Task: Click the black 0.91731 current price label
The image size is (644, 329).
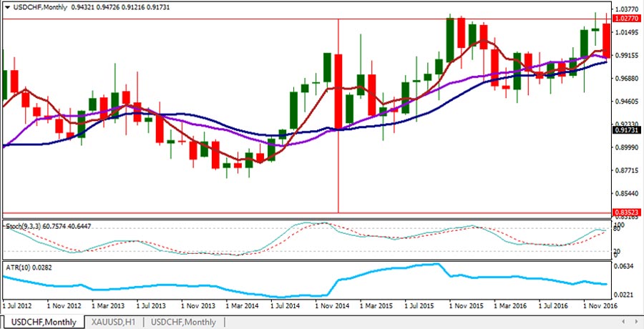Action: (628, 131)
